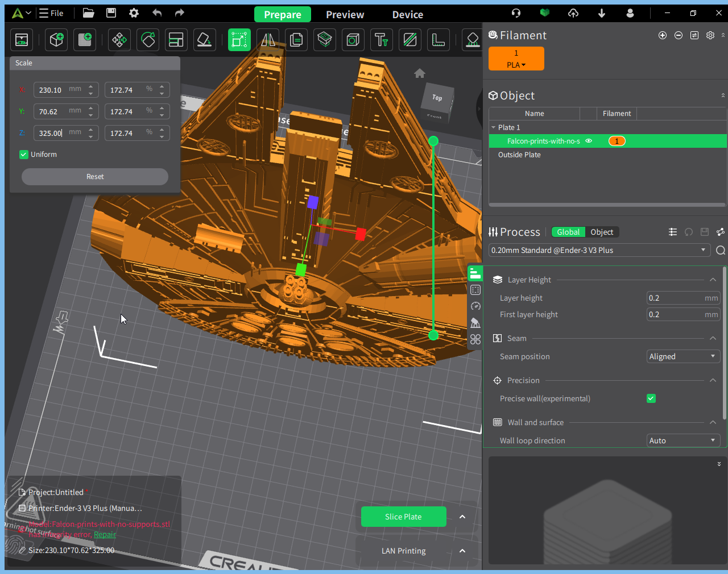The height and width of the screenshot is (574, 728).
Task: Open the Seam position Aligned dropdown
Action: pos(684,356)
